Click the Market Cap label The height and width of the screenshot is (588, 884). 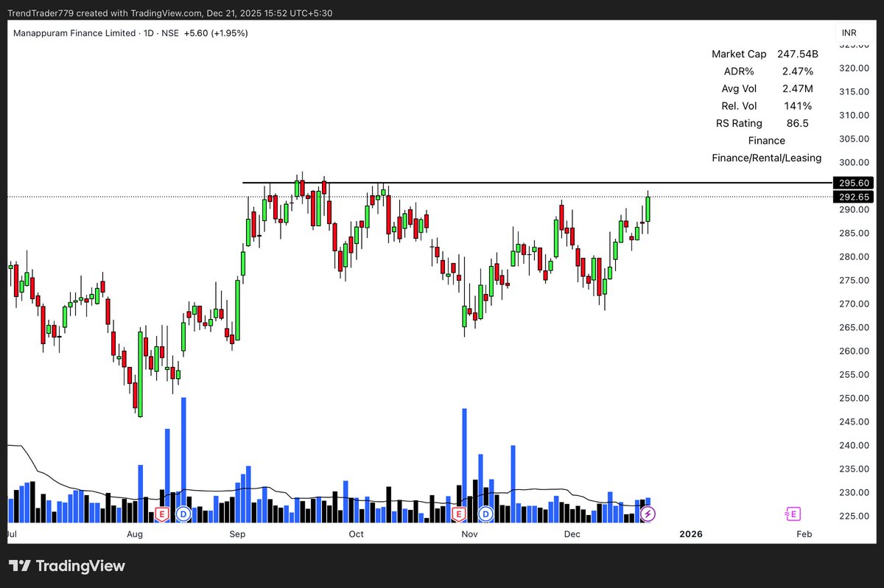739,54
